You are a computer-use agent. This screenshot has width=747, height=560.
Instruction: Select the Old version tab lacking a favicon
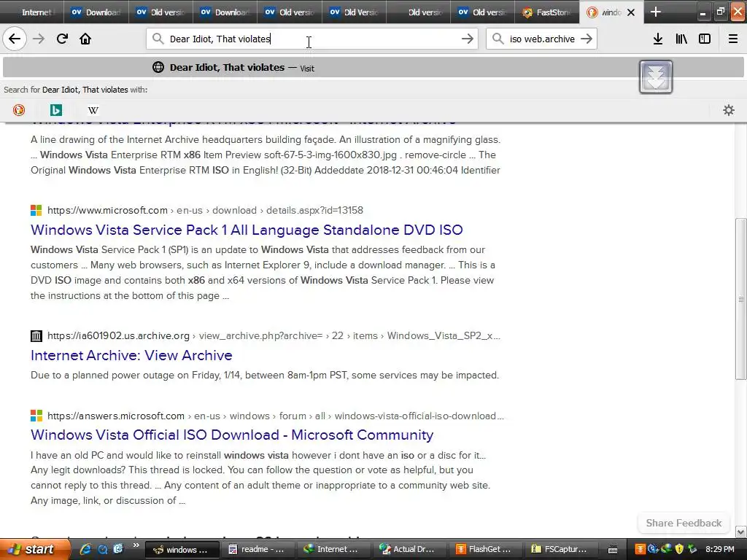point(418,12)
